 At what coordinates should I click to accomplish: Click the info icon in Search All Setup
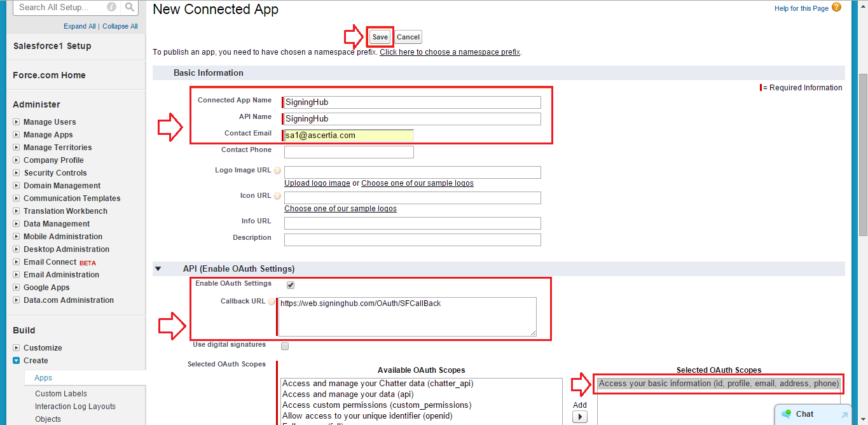tap(112, 8)
